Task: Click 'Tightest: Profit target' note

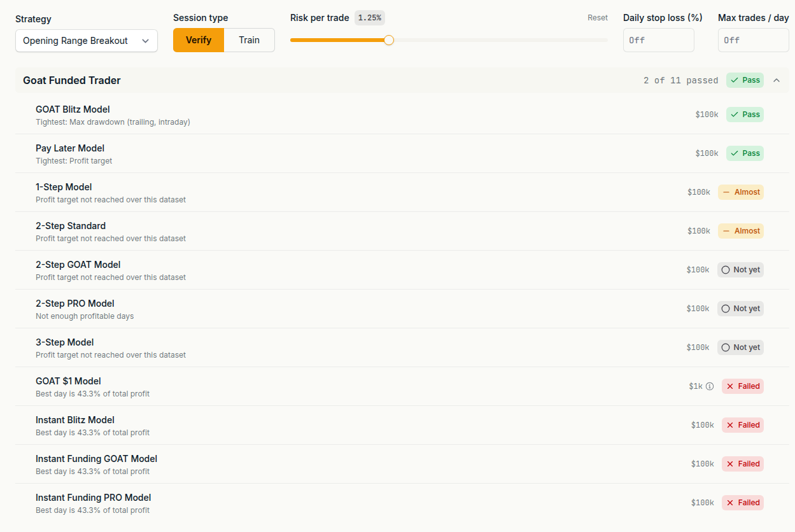Action: [x=74, y=161]
